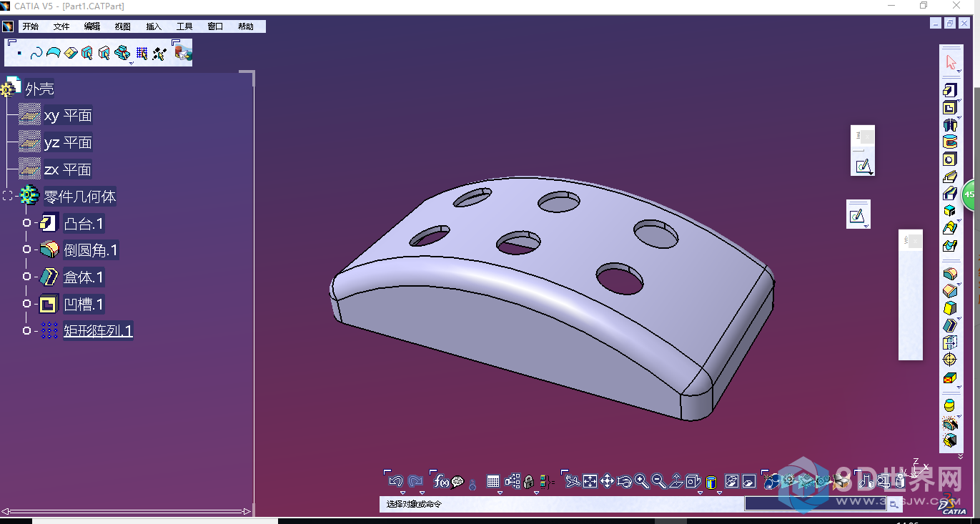This screenshot has width=980, height=524.
Task: Click the Spline curve tool in top toolbar
Action: click(36, 54)
